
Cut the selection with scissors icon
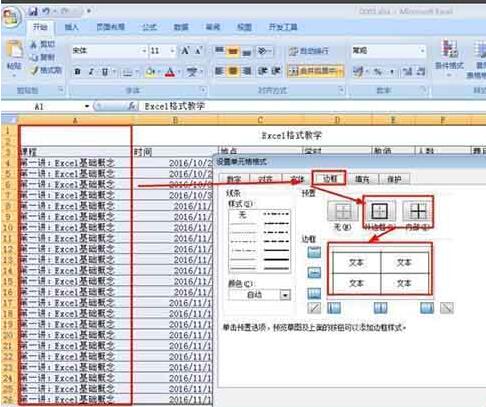pos(43,44)
